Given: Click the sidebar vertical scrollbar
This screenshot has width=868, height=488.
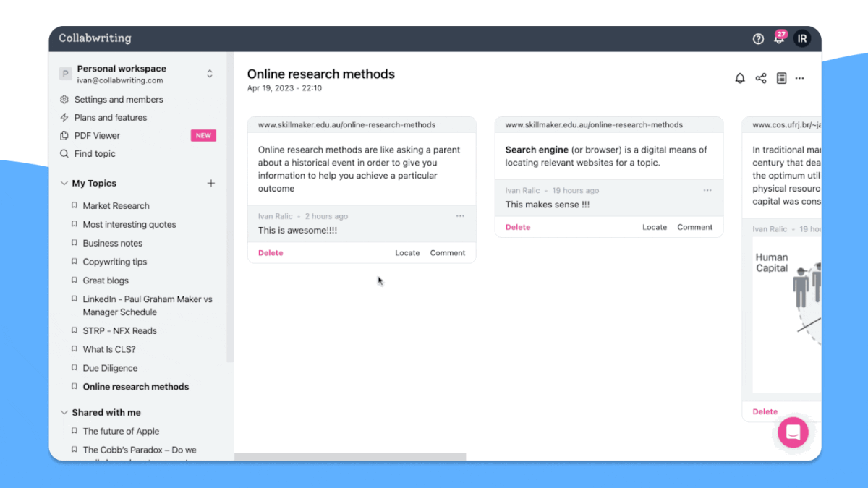Looking at the screenshot, I should click(x=230, y=207).
